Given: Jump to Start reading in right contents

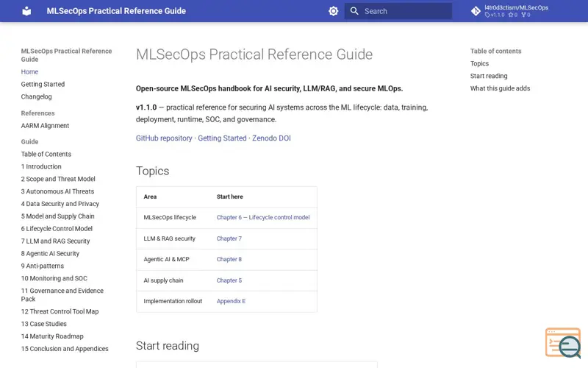Looking at the screenshot, I should point(489,76).
